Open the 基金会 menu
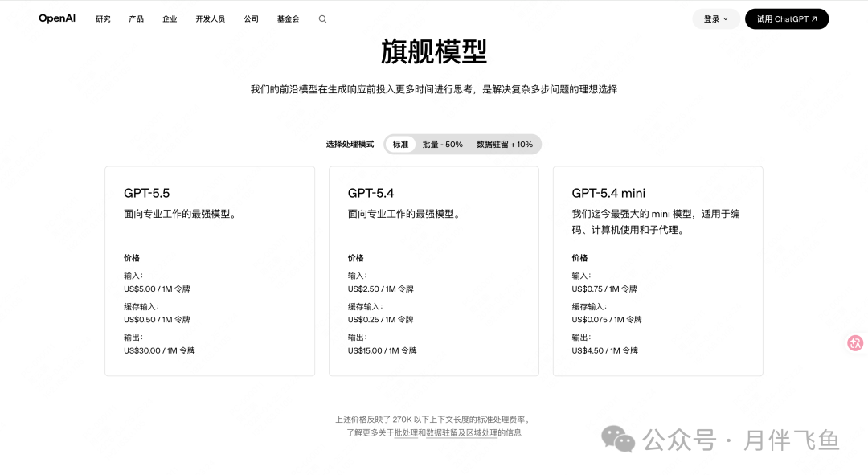This screenshot has height=475, width=868. click(288, 18)
